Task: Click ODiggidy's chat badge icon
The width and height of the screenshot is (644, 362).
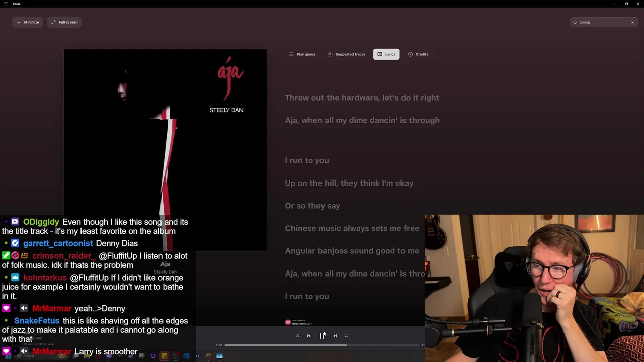Action: coord(15,222)
